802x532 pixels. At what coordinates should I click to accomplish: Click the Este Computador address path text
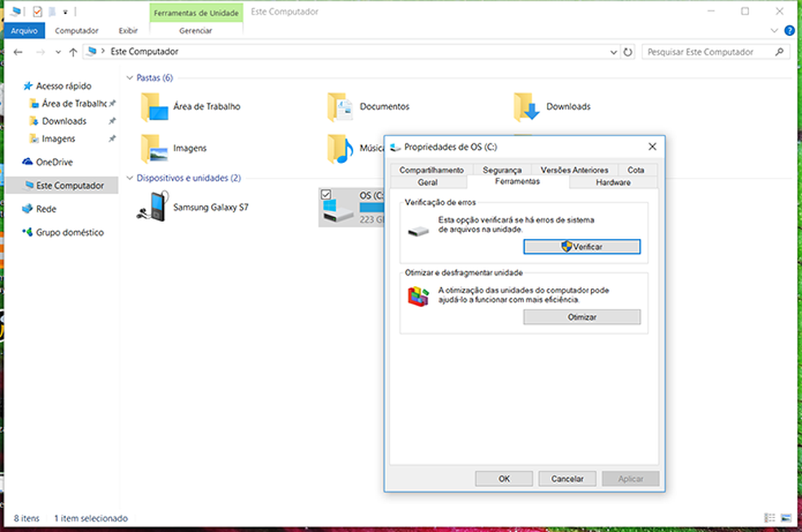pyautogui.click(x=145, y=51)
